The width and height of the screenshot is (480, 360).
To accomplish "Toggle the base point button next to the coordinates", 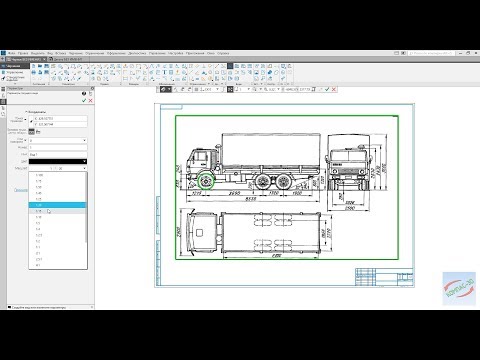I will pos(31,132).
